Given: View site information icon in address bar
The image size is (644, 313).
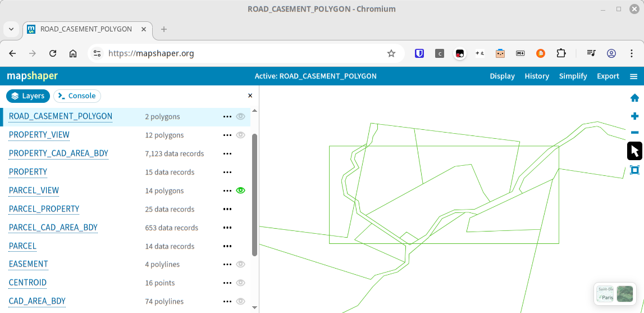Looking at the screenshot, I should [x=97, y=53].
